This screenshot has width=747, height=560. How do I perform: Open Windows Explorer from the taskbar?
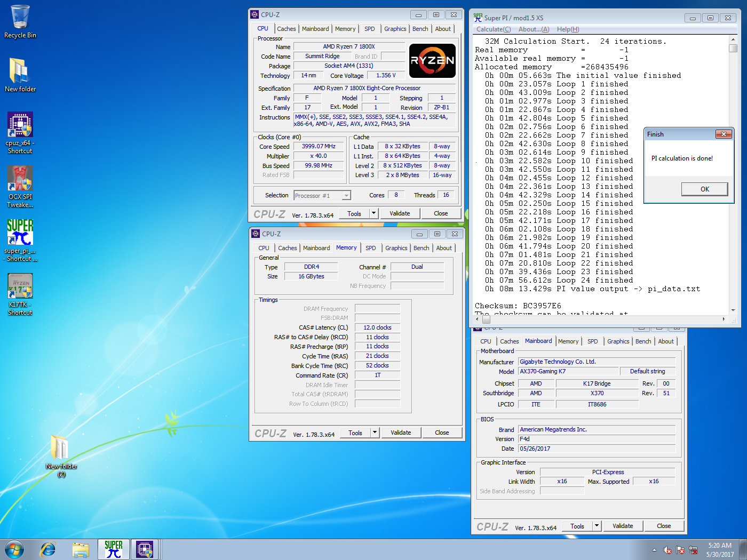pos(81,549)
